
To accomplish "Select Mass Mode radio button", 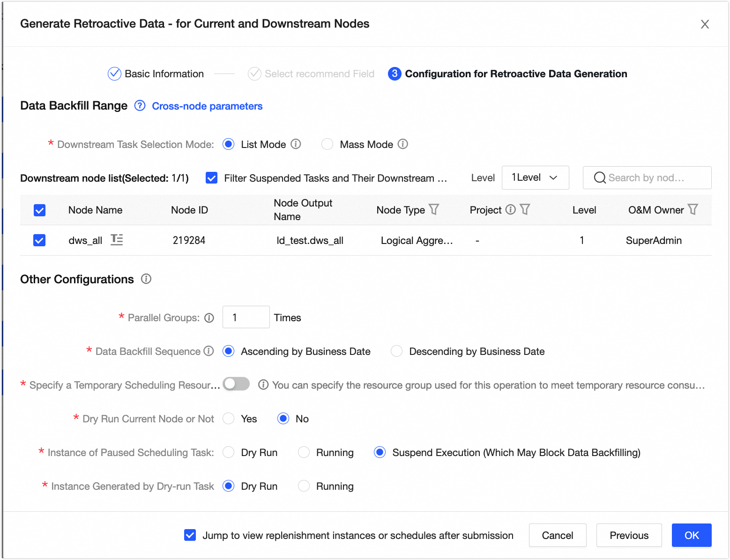I will pos(327,144).
